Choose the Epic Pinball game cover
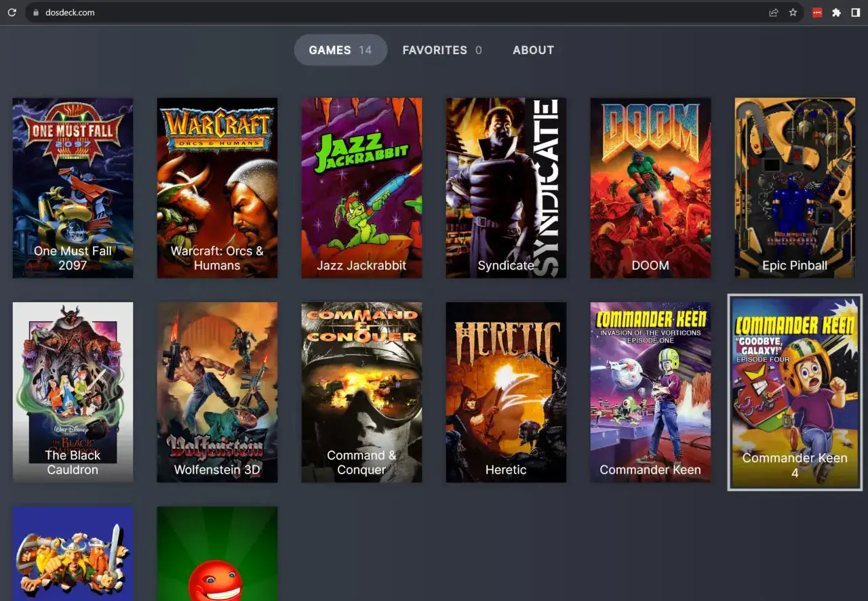The width and height of the screenshot is (868, 601). click(795, 188)
